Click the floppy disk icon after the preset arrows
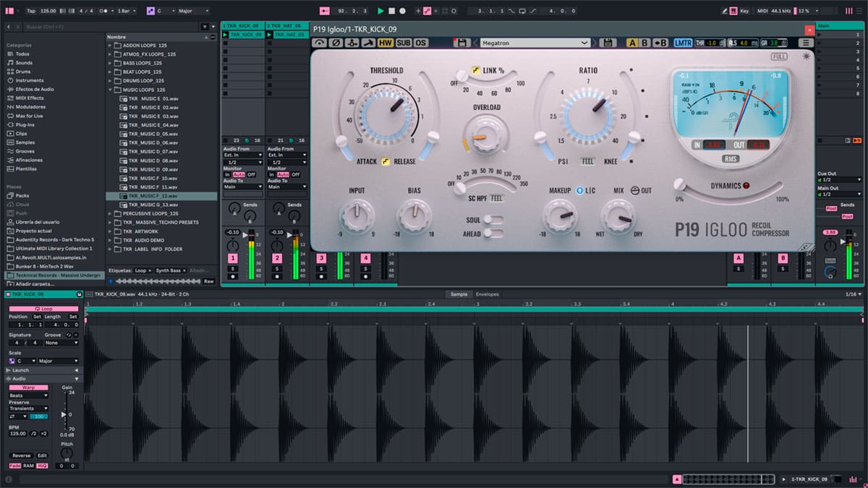Image resolution: width=868 pixels, height=488 pixels. 608,43
